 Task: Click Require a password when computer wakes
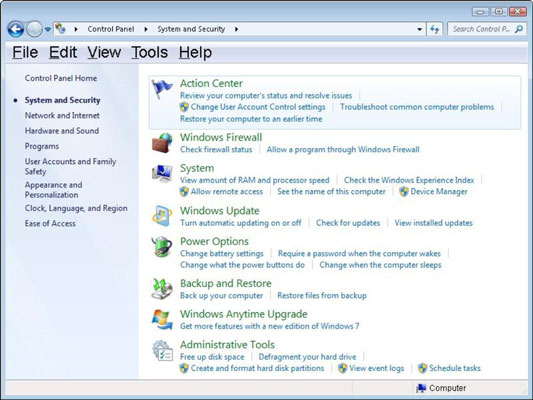click(x=359, y=254)
